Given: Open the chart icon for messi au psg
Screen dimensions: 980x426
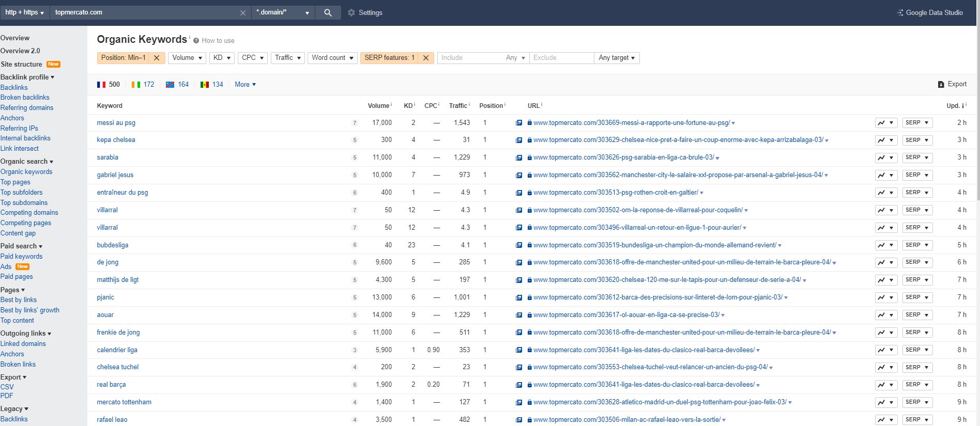Looking at the screenshot, I should [x=886, y=123].
